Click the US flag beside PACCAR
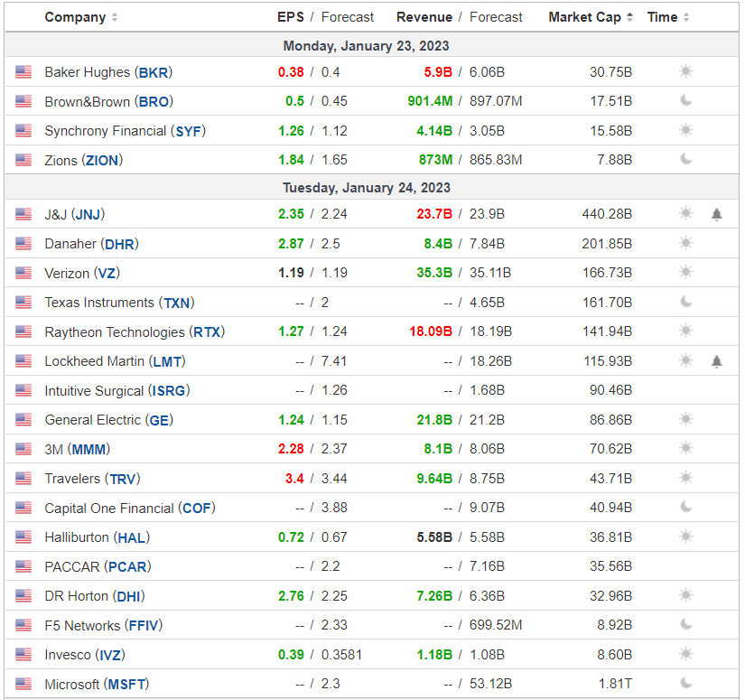745x700 pixels. (x=23, y=566)
